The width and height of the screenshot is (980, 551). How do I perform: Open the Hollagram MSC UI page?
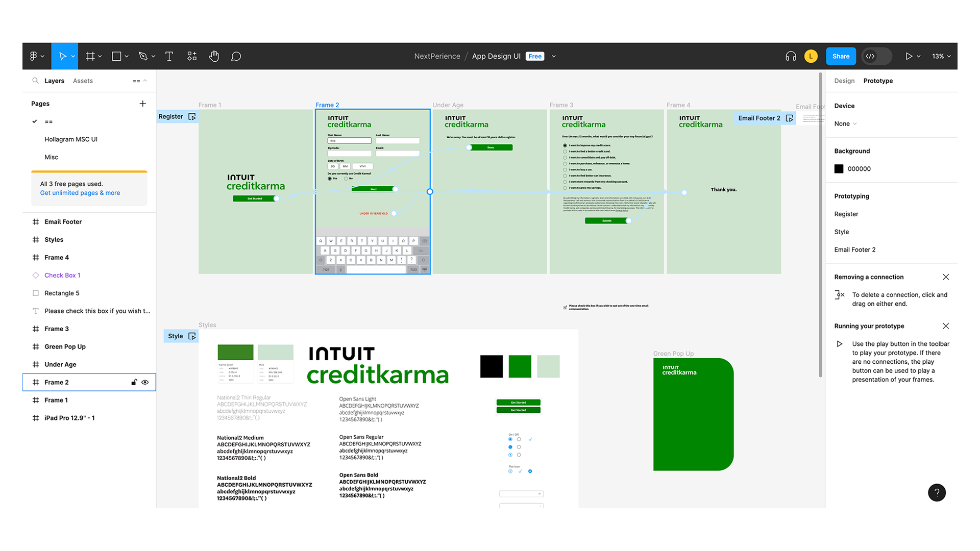click(x=71, y=139)
